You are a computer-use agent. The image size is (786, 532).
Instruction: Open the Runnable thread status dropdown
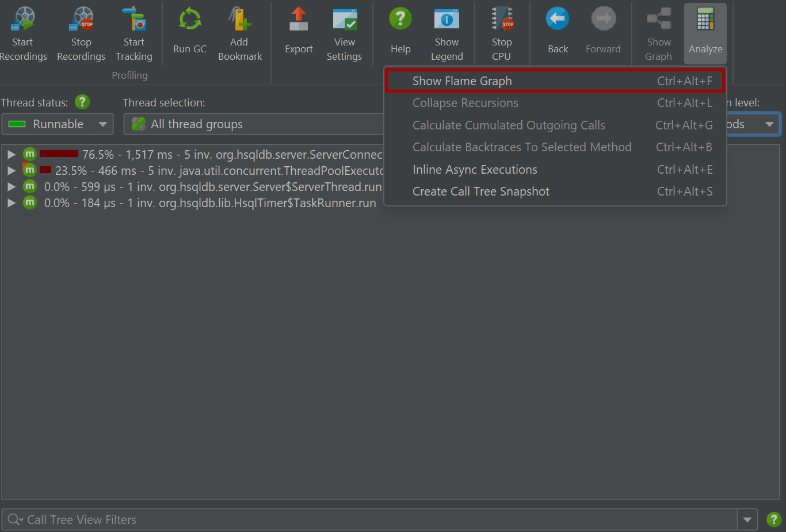tap(58, 124)
